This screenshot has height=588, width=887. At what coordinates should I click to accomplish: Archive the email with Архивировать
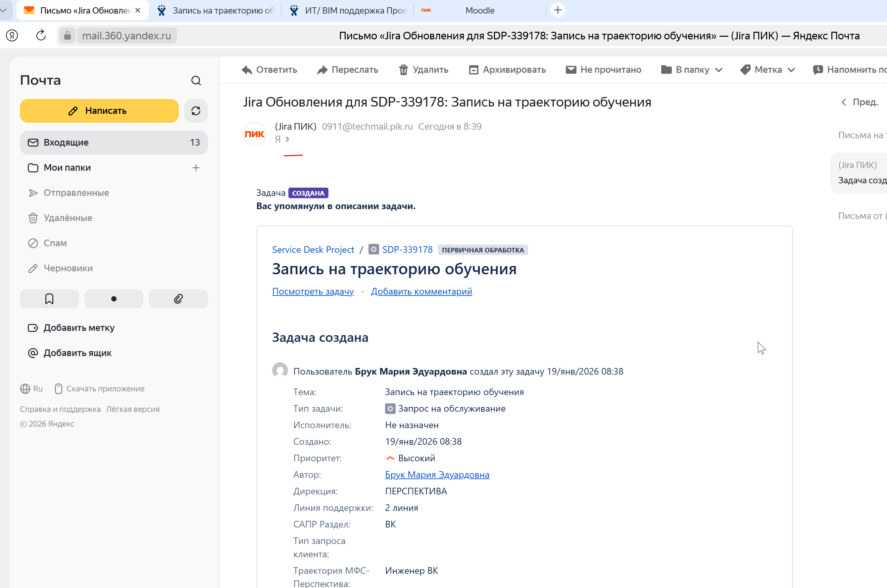point(507,70)
